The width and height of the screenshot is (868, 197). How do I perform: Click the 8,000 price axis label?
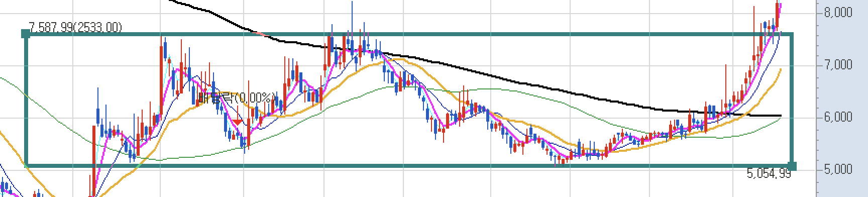838,13
